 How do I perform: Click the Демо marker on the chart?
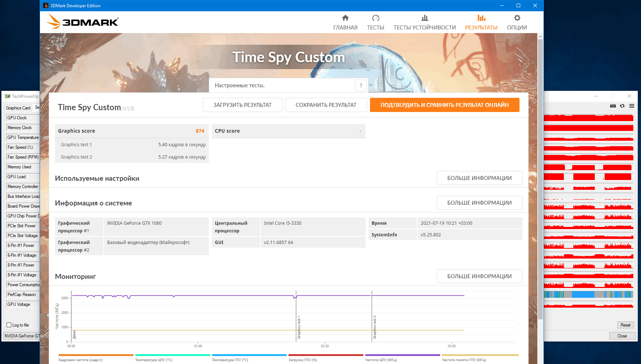(x=74, y=335)
